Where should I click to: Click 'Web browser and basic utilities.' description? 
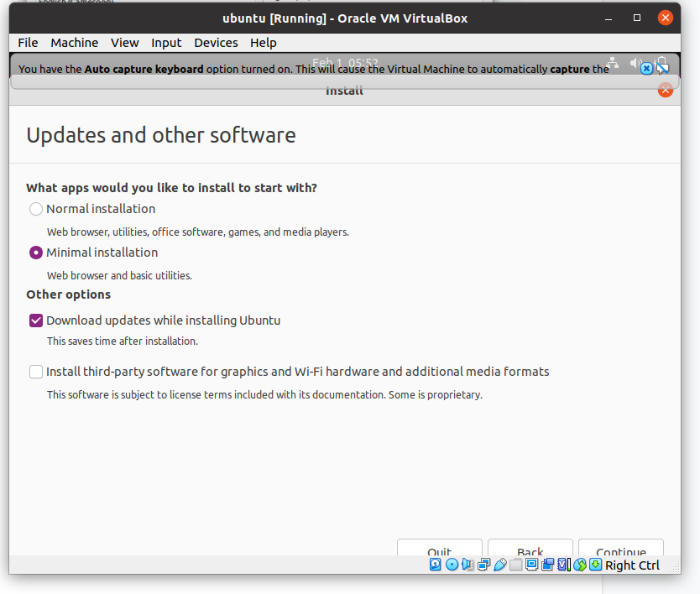click(x=119, y=275)
